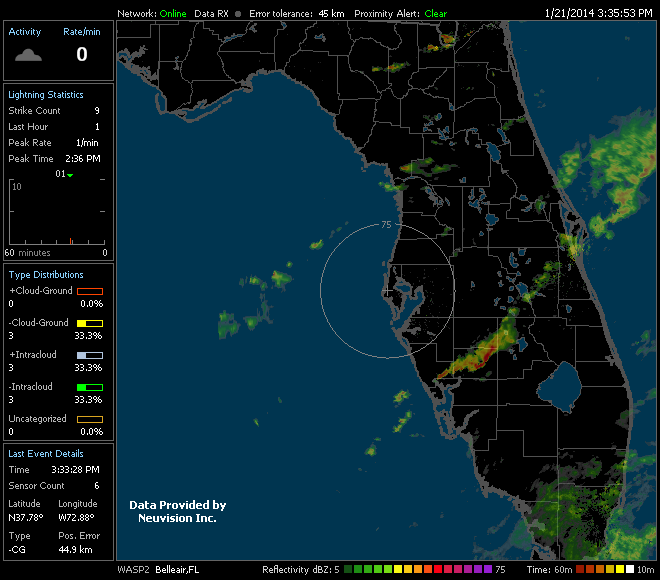Click the -Intracloud green swatch bar
Image resolution: width=660 pixels, height=580 pixels.
click(x=90, y=387)
